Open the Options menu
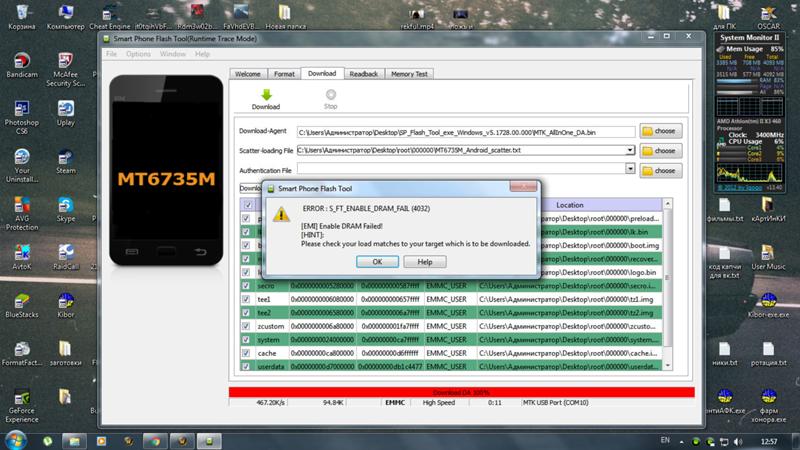The height and width of the screenshot is (450, 800). pyautogui.click(x=138, y=54)
